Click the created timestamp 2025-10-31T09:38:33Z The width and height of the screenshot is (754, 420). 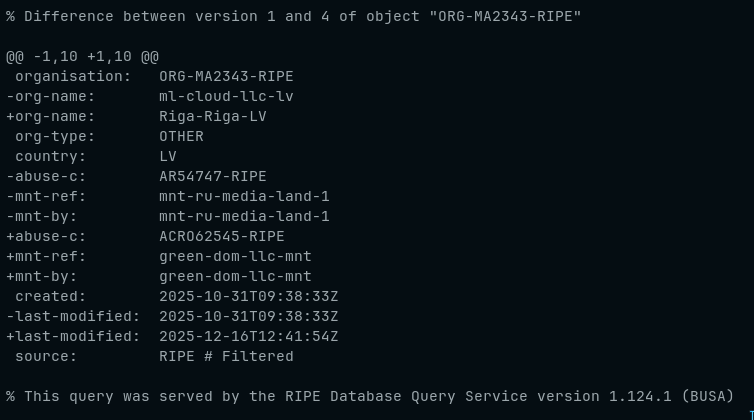pos(249,297)
